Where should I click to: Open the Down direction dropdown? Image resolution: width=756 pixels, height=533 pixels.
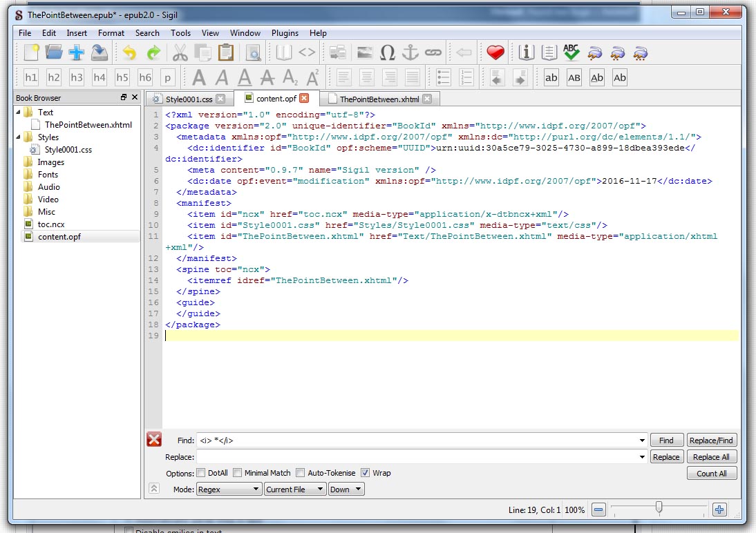tap(346, 490)
